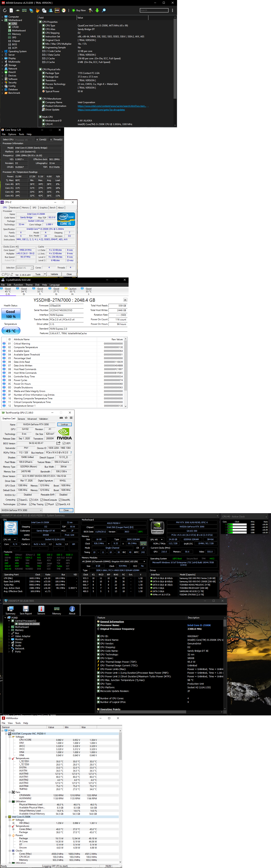Click AIDA64 magnifier search icon
271x868 pixels.
[104, 10]
